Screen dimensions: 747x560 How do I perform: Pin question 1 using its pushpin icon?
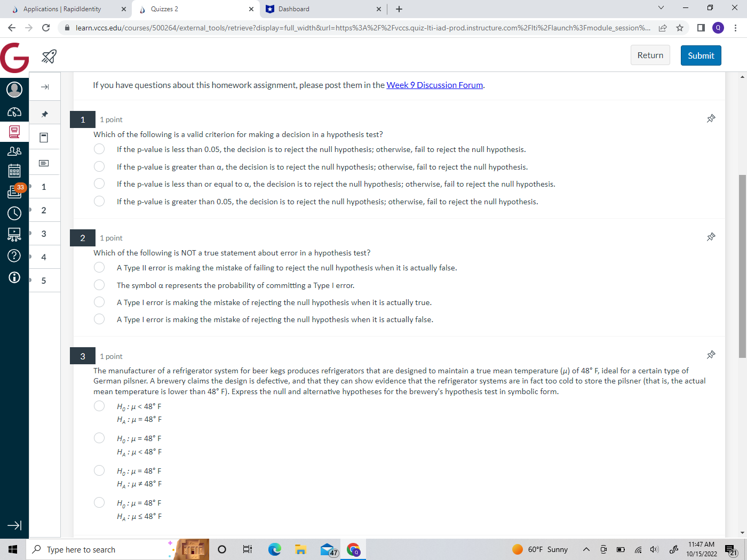pos(711,118)
